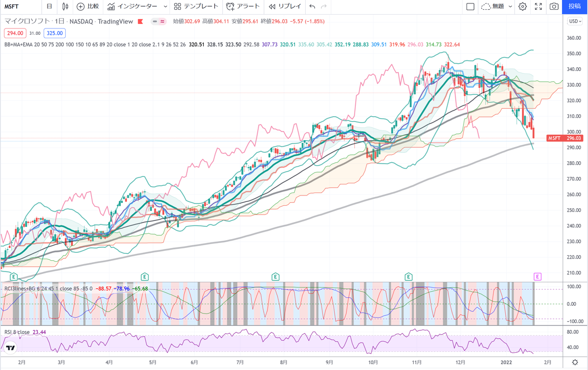Viewport: 588px width, 370px height.
Task: Toggle the gray dash status indicator
Action: (x=155, y=22)
